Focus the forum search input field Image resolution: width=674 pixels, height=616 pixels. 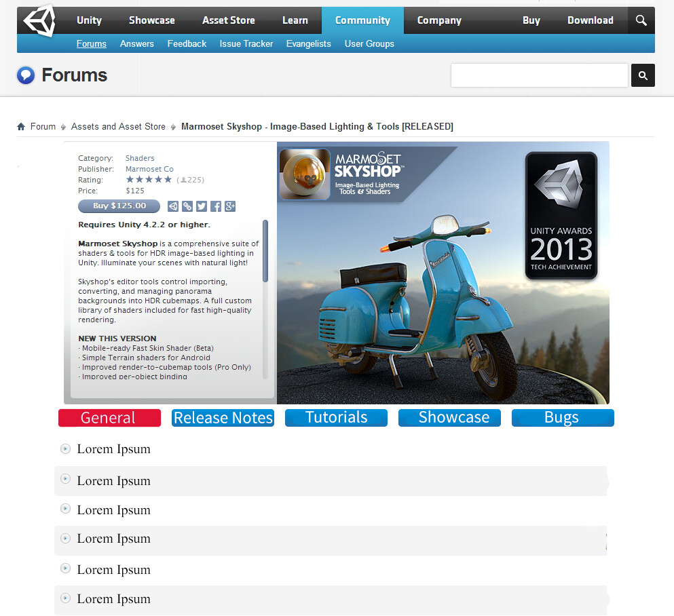[x=539, y=75]
